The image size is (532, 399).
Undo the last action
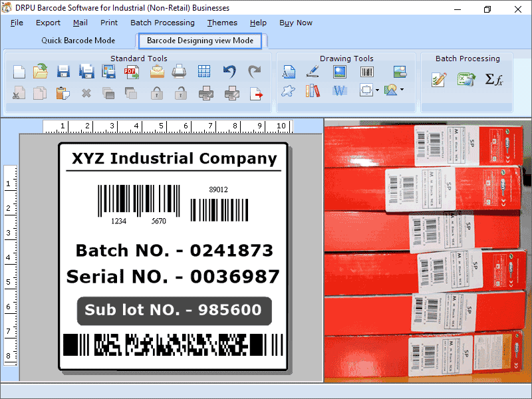coord(228,71)
